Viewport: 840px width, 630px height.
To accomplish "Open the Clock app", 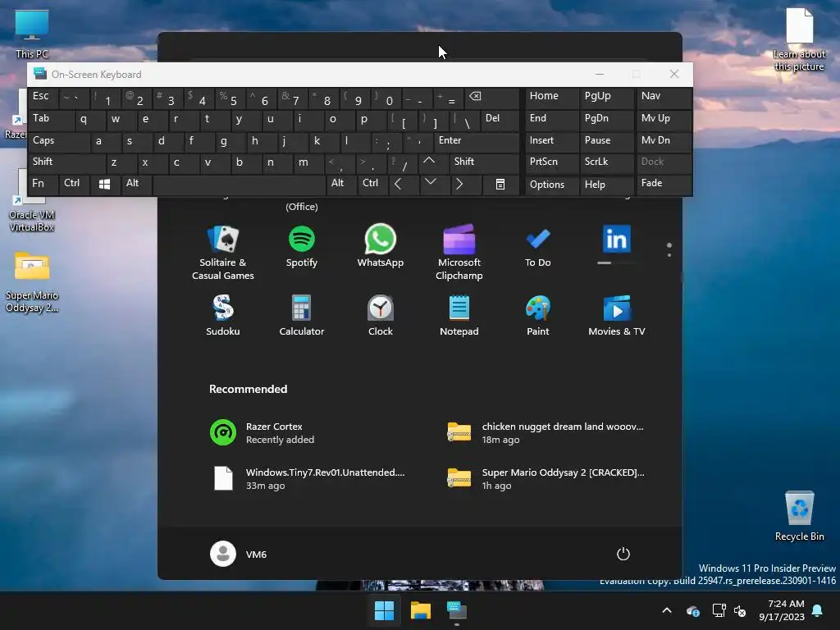I will coord(381,315).
